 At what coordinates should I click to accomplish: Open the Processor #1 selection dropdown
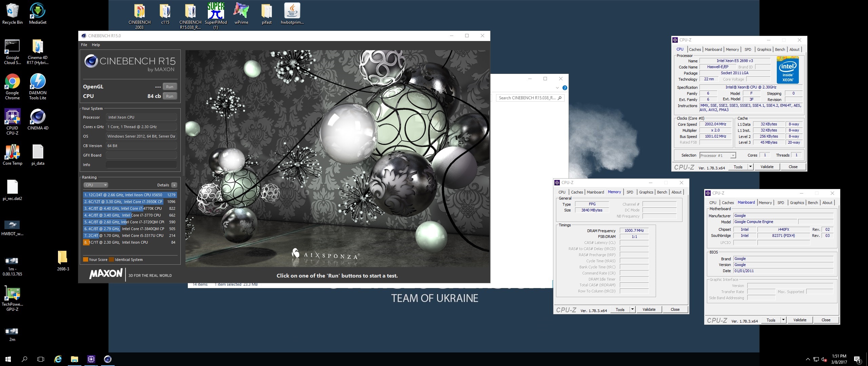tap(718, 156)
